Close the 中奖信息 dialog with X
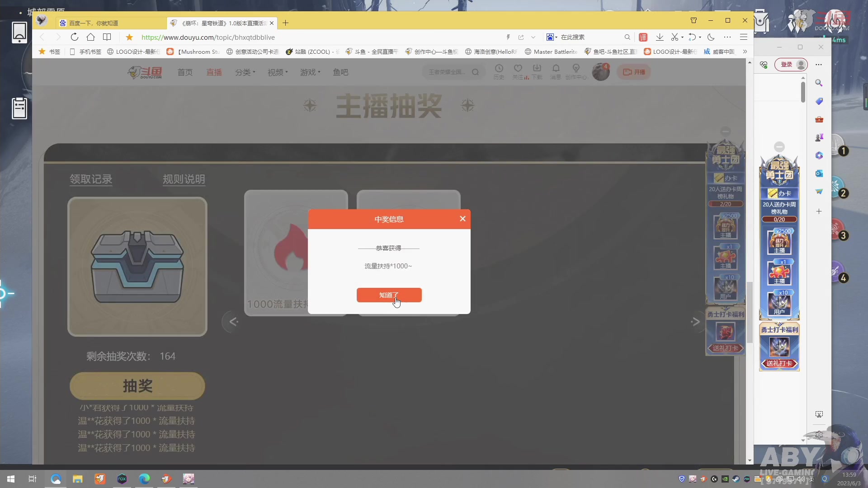This screenshot has height=488, width=868. pos(462,219)
